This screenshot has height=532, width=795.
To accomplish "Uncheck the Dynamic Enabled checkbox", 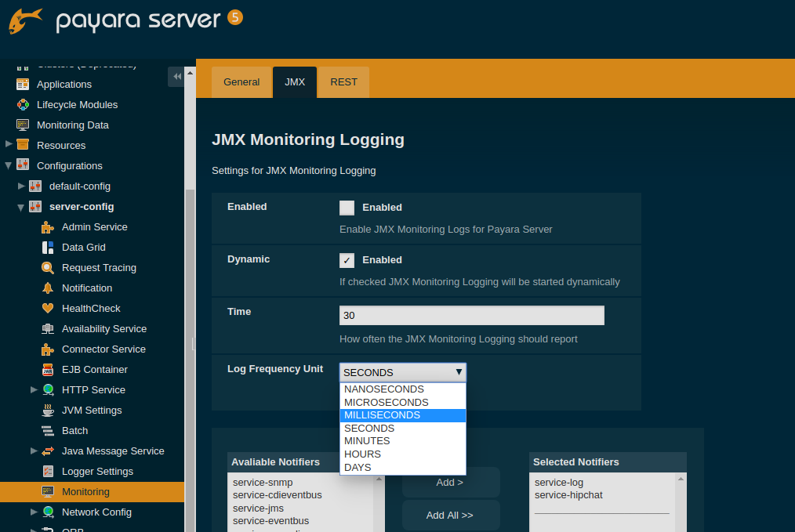I will [x=347, y=260].
